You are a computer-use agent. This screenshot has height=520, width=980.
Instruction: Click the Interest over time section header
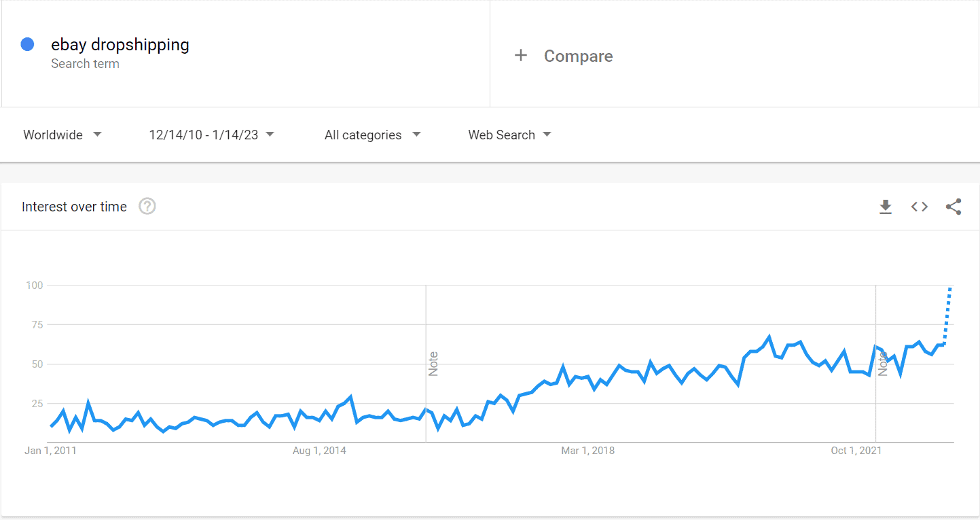(x=74, y=207)
